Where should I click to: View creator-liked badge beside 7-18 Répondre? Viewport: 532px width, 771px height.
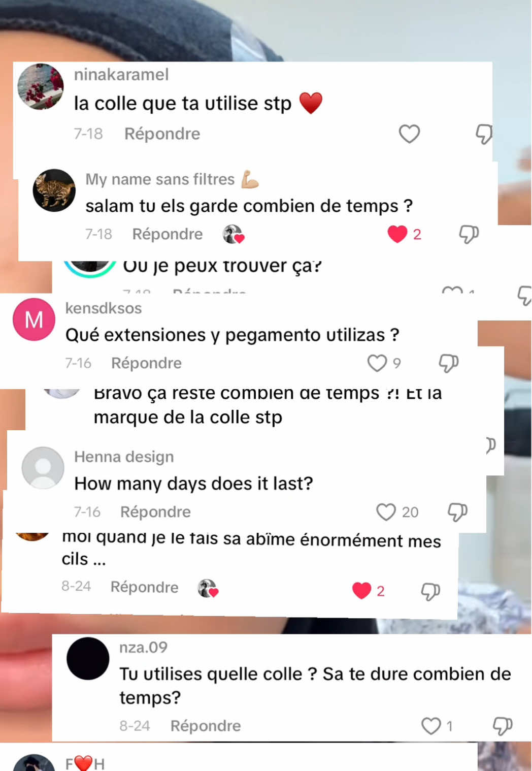coord(234,234)
